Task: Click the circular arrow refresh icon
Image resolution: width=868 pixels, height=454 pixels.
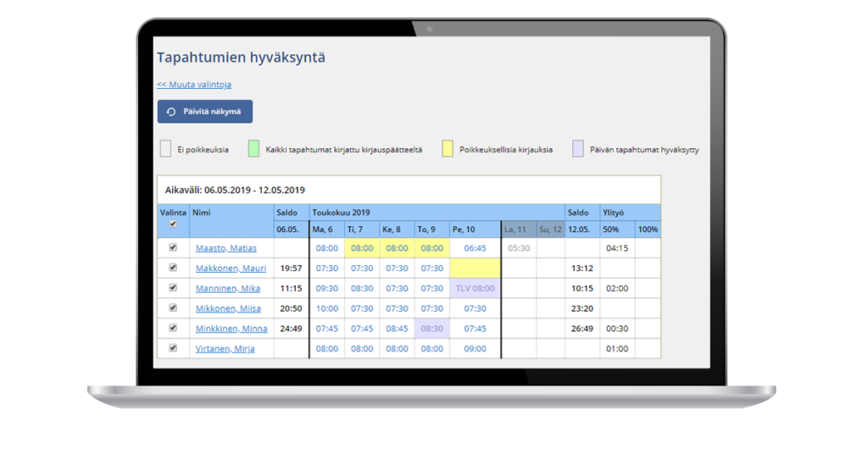Action: (x=171, y=112)
